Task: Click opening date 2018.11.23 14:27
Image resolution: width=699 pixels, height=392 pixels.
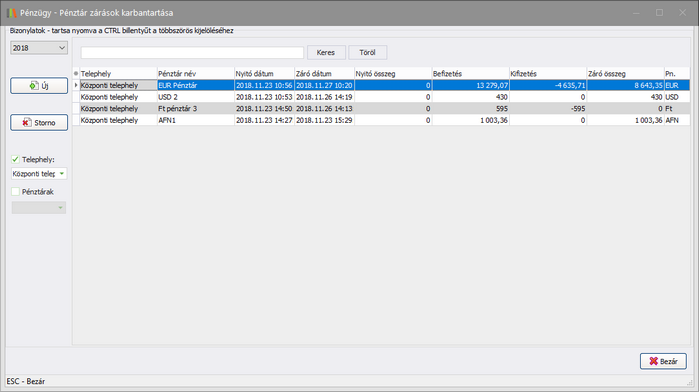Action: click(264, 120)
